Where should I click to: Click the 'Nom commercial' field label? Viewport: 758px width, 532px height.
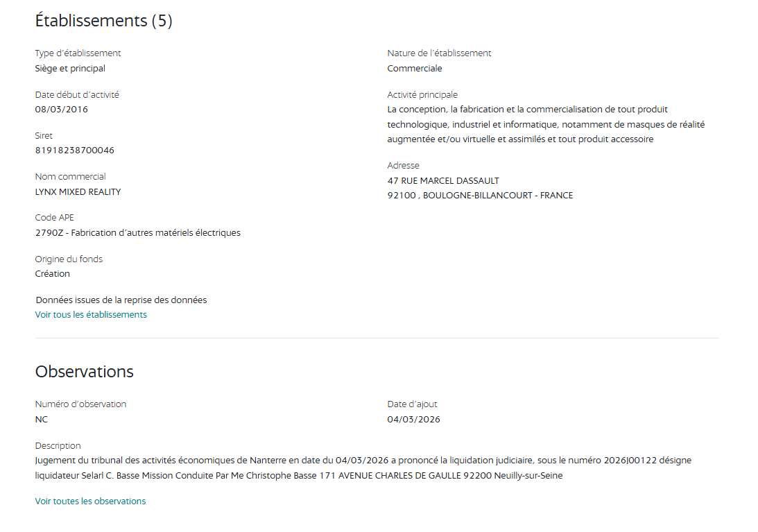coord(70,177)
